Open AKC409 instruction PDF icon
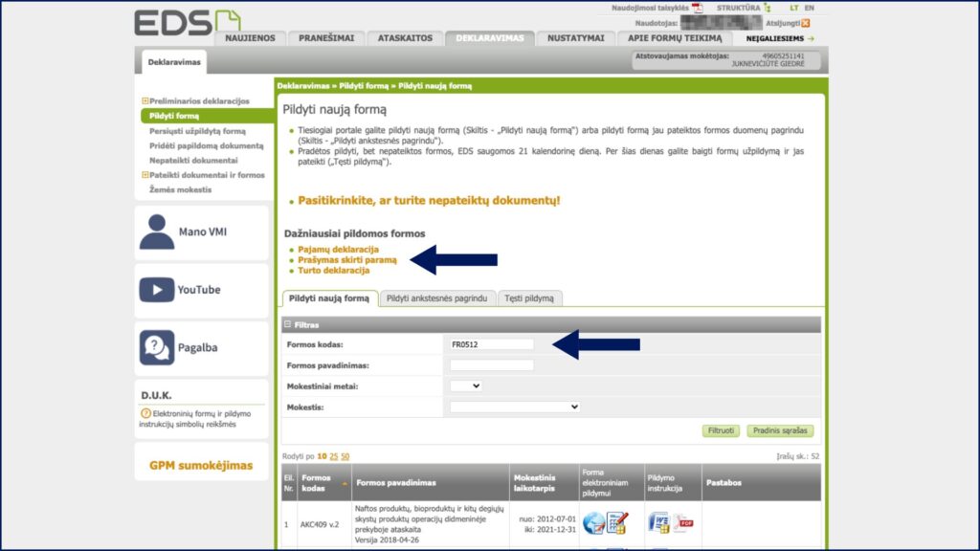The image size is (980, 551). click(x=682, y=522)
